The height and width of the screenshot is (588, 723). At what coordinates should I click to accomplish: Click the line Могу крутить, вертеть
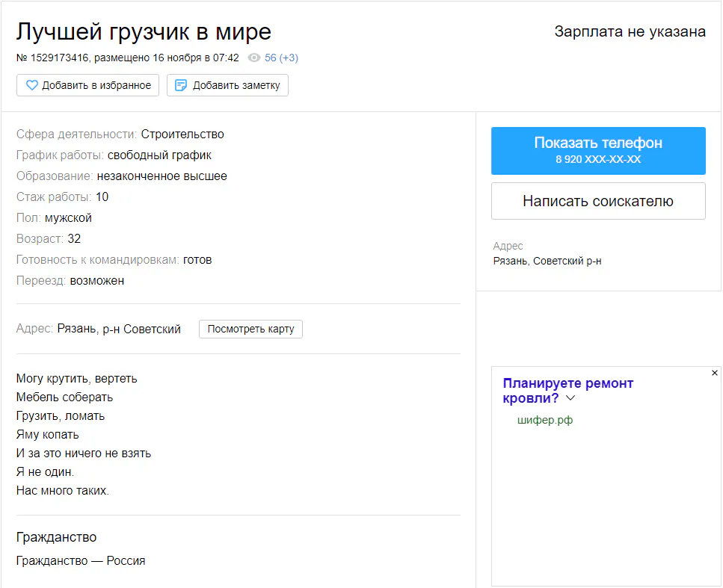point(76,378)
